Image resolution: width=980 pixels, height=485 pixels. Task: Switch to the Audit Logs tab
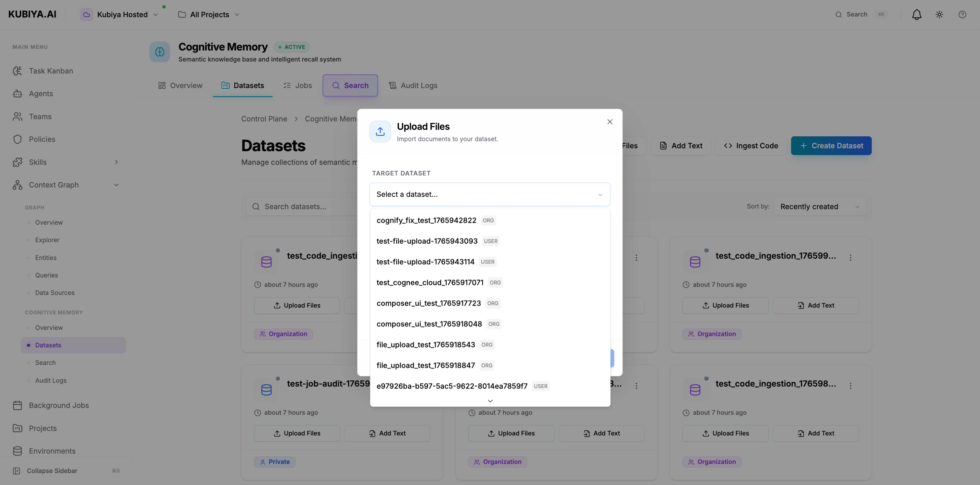(x=413, y=85)
